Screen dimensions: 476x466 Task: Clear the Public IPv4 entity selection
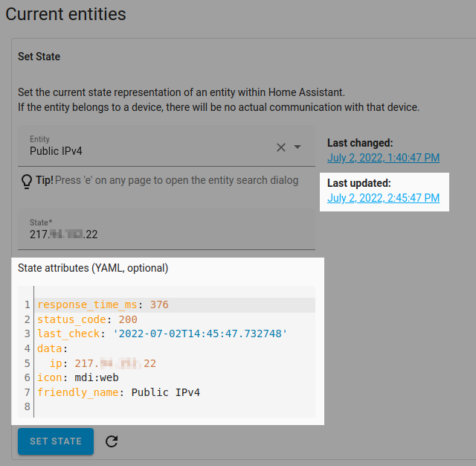281,147
